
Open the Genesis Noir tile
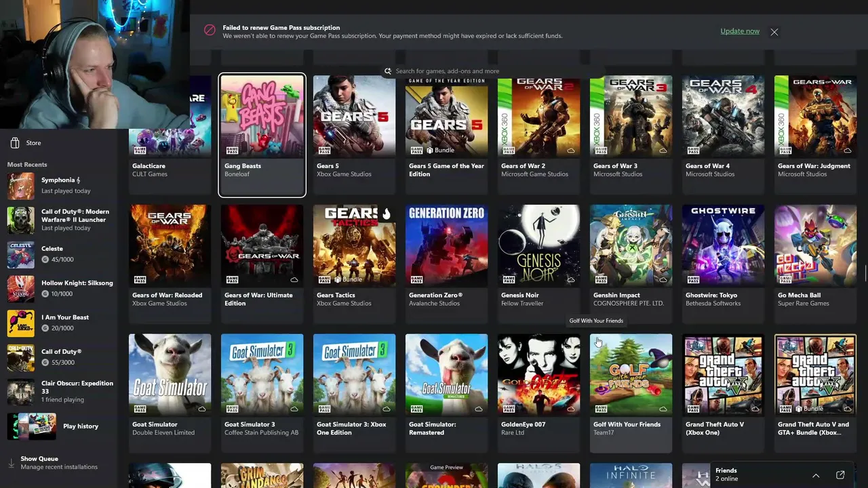(538, 264)
